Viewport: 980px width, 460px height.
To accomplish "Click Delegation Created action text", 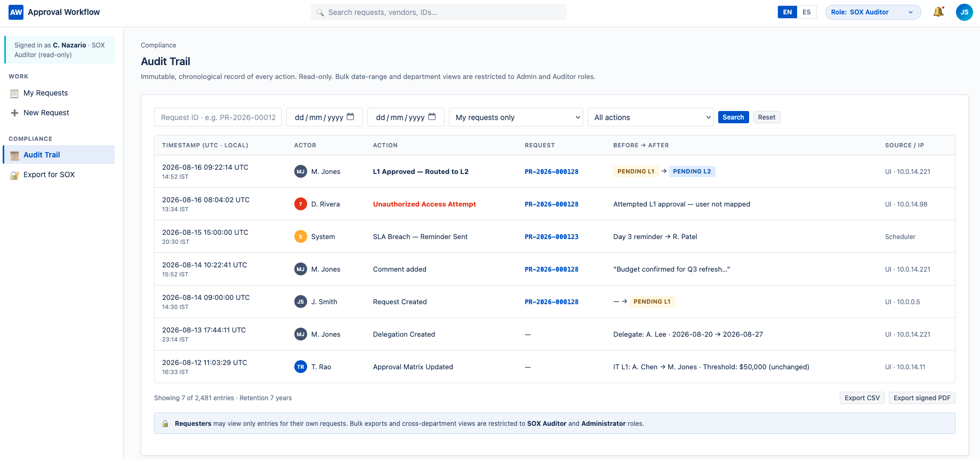I will pos(404,335).
